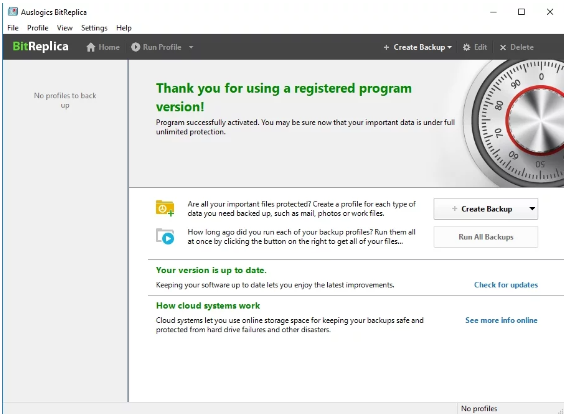This screenshot has width=574, height=419.
Task: Open the Settings menu
Action: [x=94, y=28]
